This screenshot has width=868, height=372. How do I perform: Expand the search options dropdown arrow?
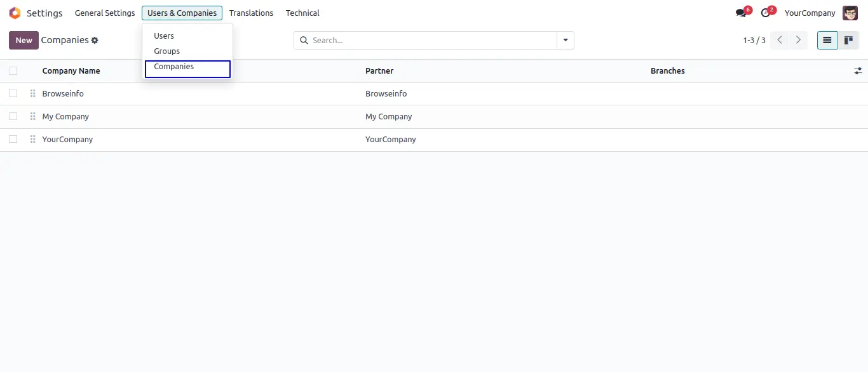click(x=566, y=41)
